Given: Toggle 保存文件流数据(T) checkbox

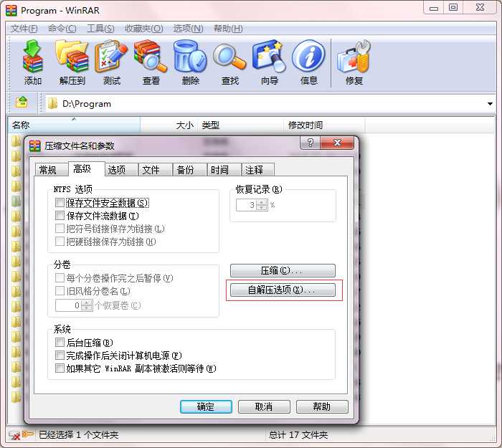Looking at the screenshot, I should click(x=60, y=215).
